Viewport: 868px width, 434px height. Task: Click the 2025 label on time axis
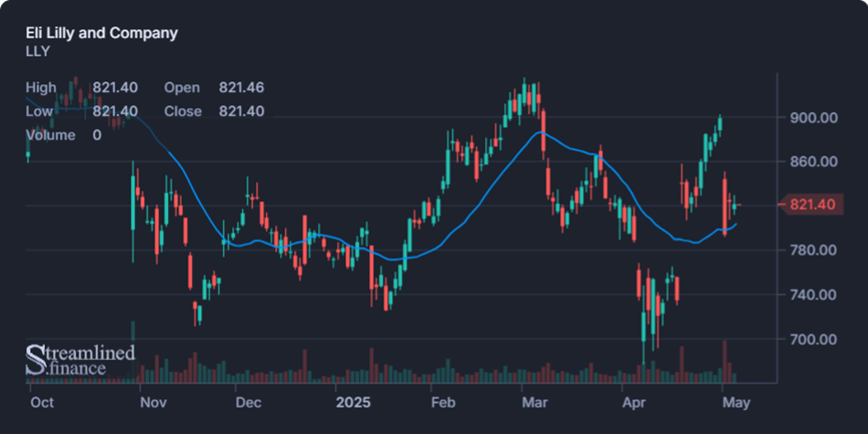[x=354, y=402]
